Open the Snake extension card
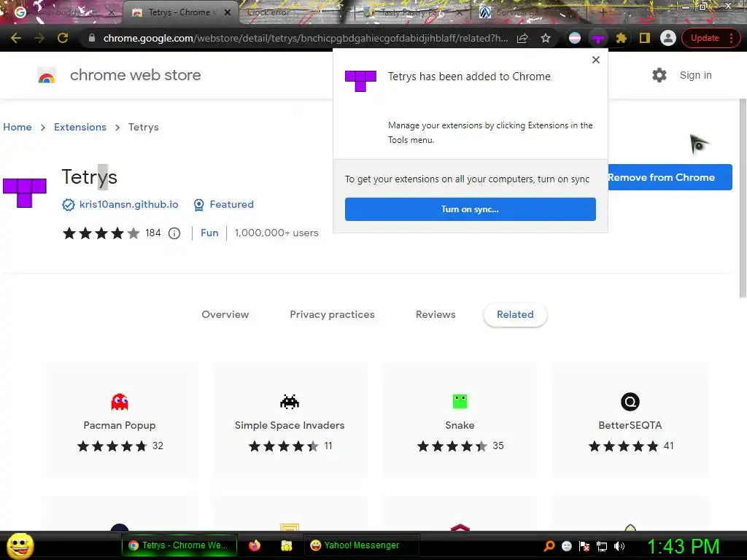Screen dimensions: 747x560 coord(460,419)
